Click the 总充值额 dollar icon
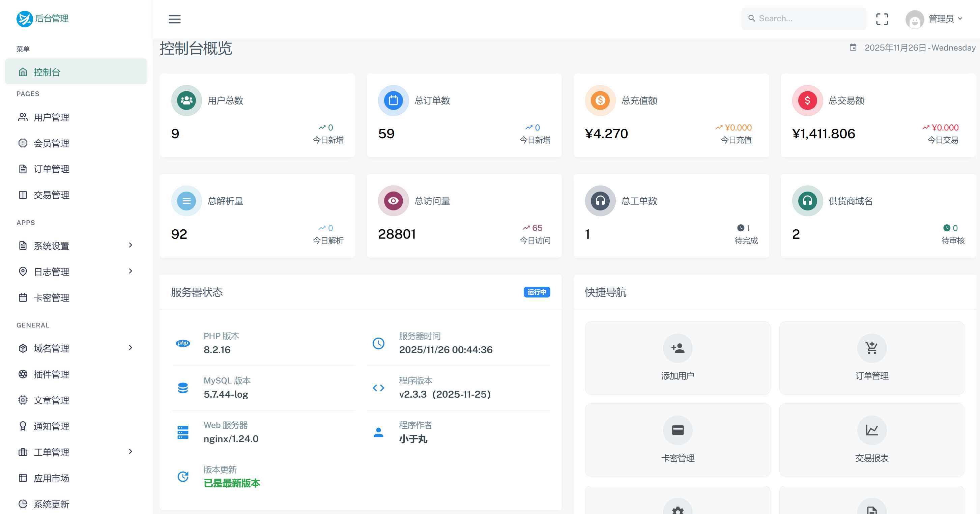Screen dimensions: 980x514 (600, 100)
